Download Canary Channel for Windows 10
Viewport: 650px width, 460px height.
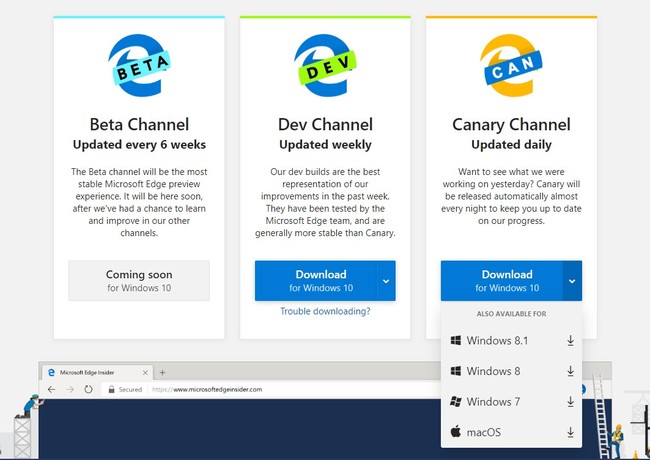click(x=502, y=281)
